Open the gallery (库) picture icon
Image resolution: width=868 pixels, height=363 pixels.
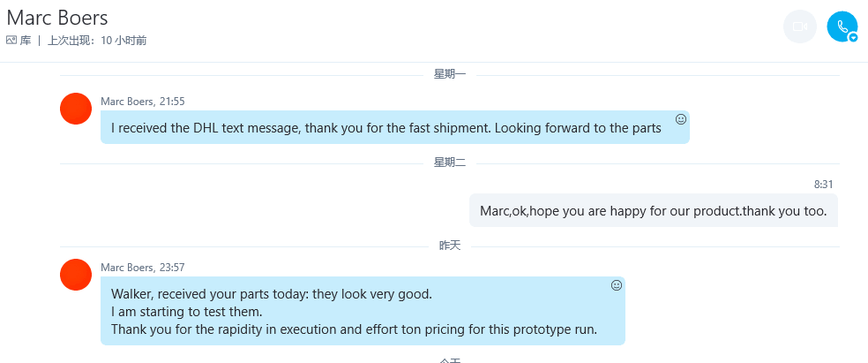tap(11, 41)
